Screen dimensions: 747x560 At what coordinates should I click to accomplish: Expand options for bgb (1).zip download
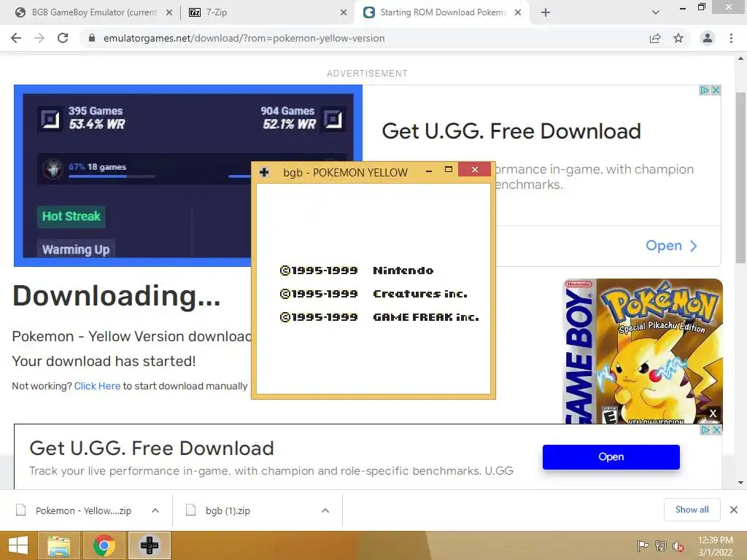pyautogui.click(x=325, y=510)
